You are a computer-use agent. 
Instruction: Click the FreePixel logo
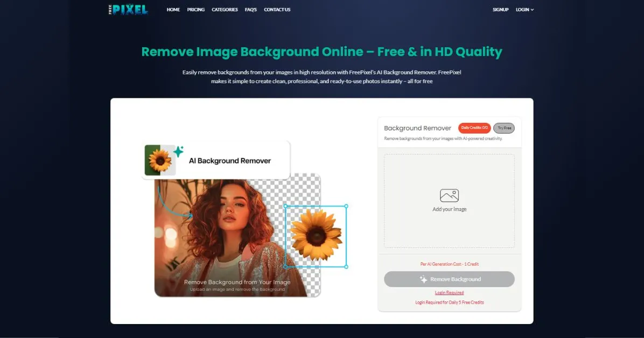(128, 9)
